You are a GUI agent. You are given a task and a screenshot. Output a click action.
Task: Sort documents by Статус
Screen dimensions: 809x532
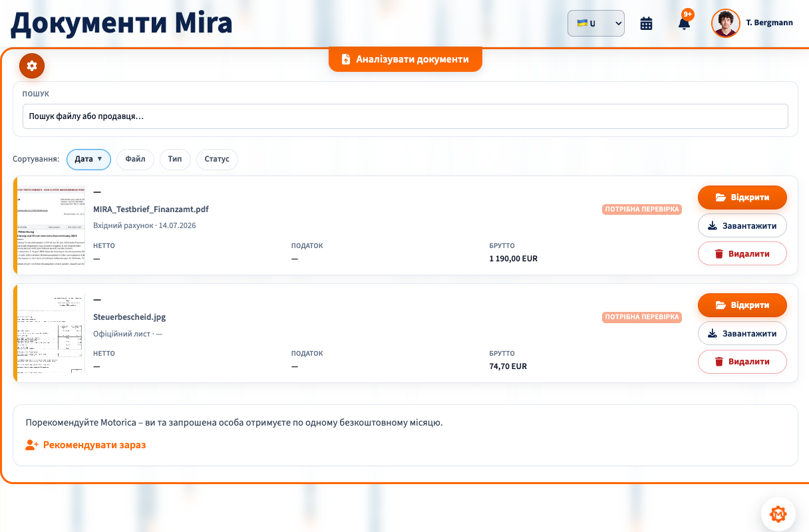pyautogui.click(x=217, y=160)
